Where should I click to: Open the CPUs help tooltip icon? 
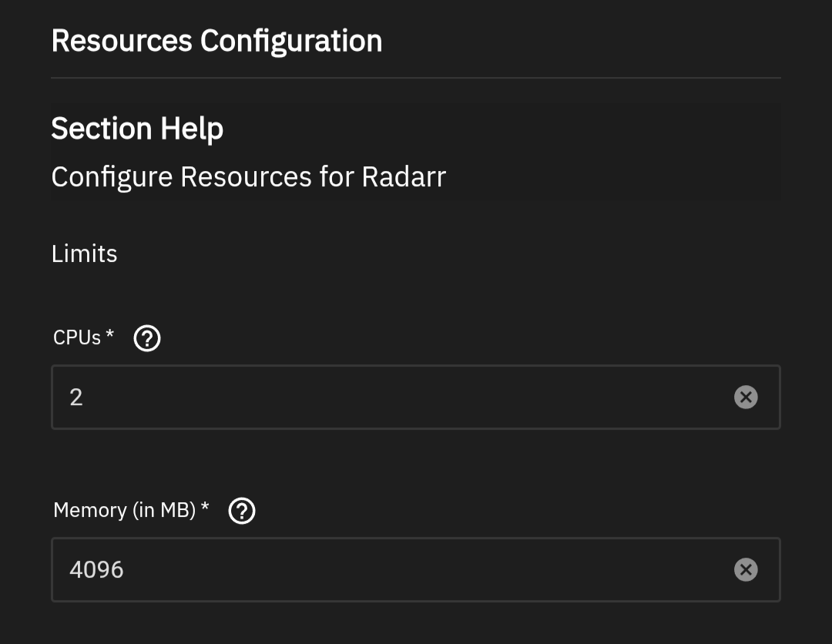146,338
